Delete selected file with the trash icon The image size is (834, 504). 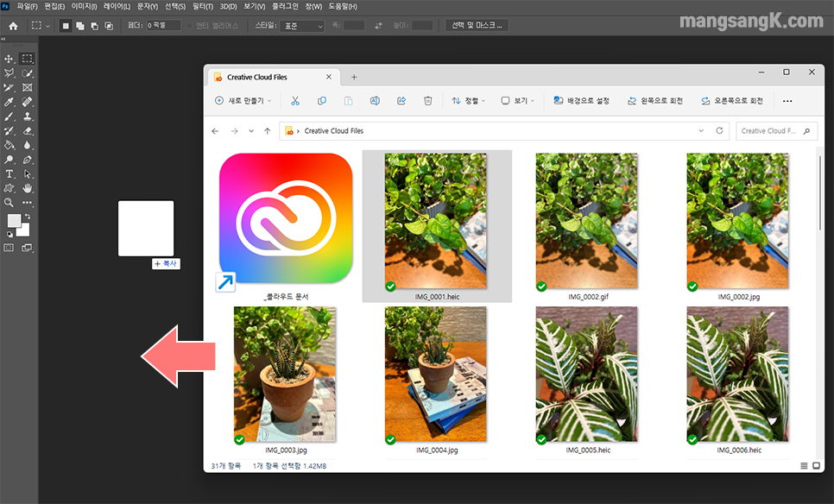[x=427, y=100]
